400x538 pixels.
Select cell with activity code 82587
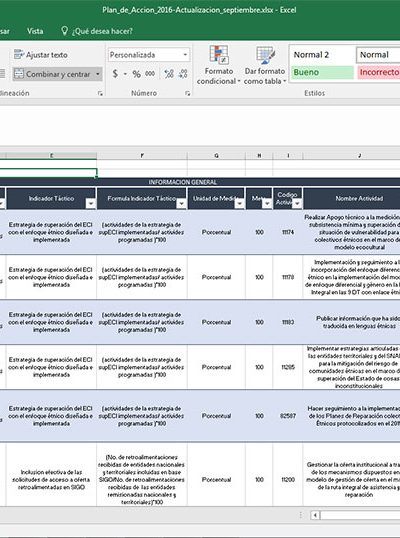point(288,416)
